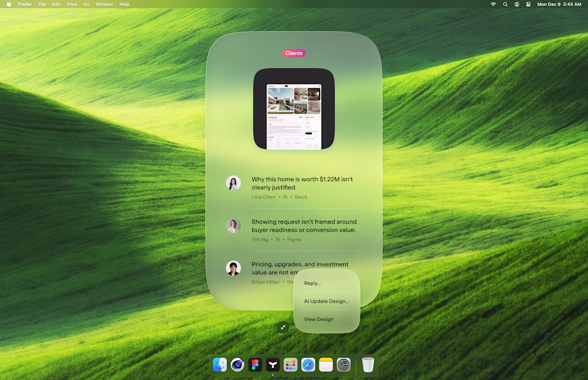The height and width of the screenshot is (380, 588).
Task: Click the date and time in menu bar
Action: coord(559,4)
